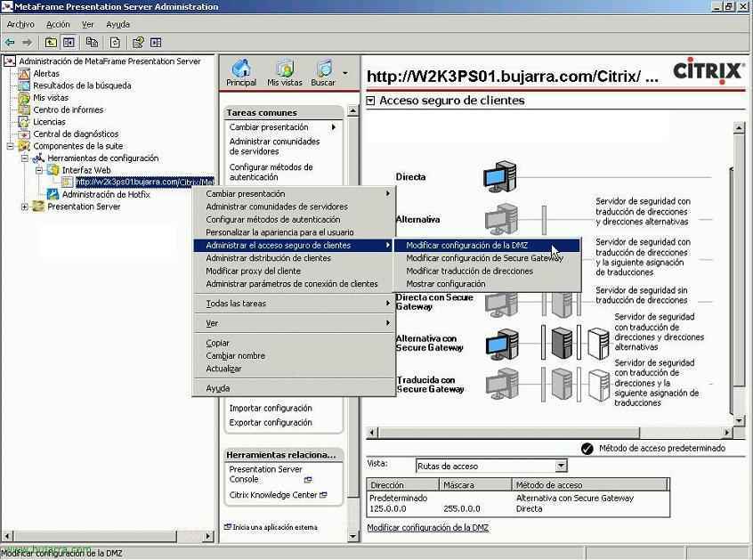Open the Vista dropdown showing Rutas de acceso
Image resolution: width=753 pixels, height=560 pixels.
(x=561, y=466)
